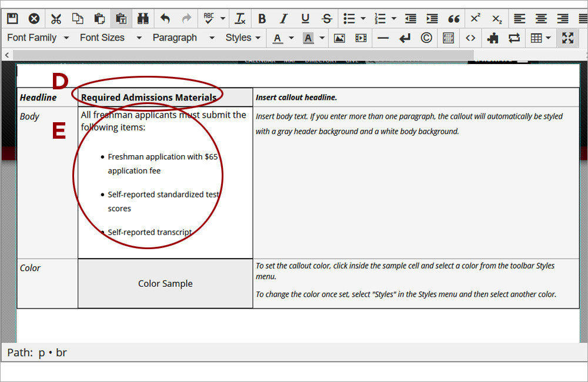The image size is (588, 382).
Task: Toggle italic formatting
Action: tap(283, 18)
